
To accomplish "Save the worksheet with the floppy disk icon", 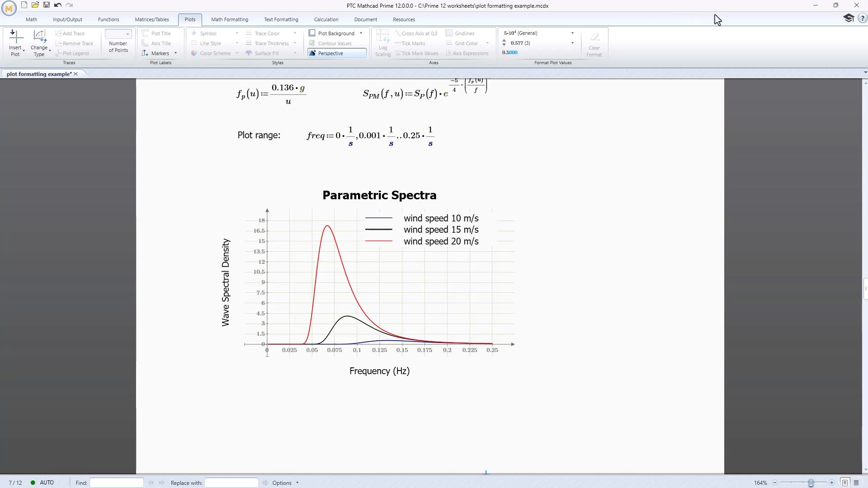I will point(47,5).
